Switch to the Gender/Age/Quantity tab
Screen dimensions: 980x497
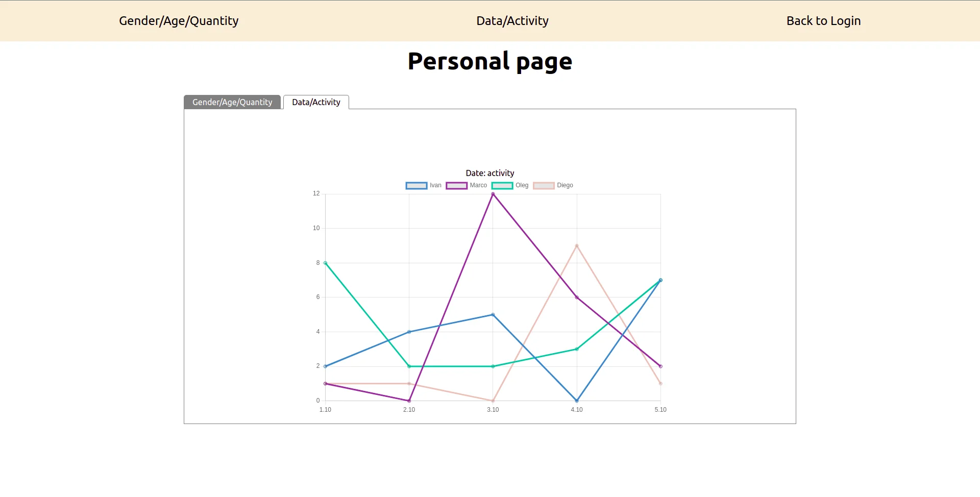pos(232,102)
